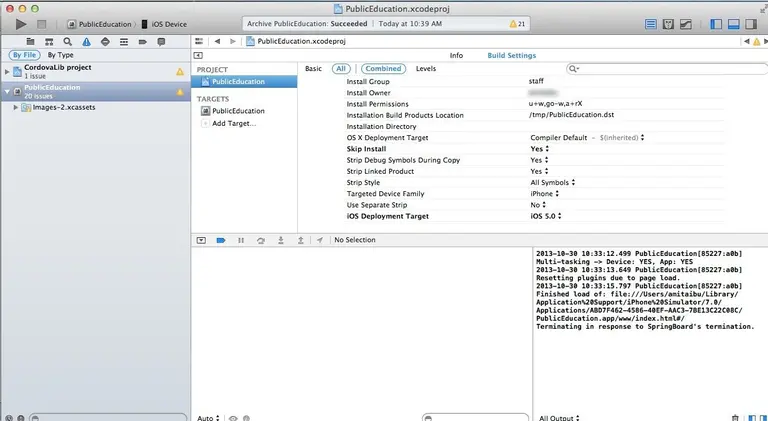Choose the iOS Device destination
Screen dimensions: 768x421
tap(165, 24)
